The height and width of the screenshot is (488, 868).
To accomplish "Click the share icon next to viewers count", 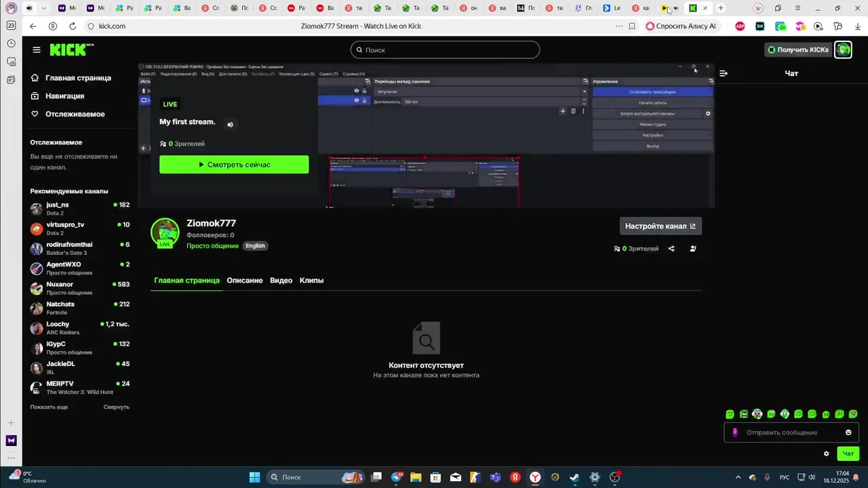I will [x=671, y=249].
